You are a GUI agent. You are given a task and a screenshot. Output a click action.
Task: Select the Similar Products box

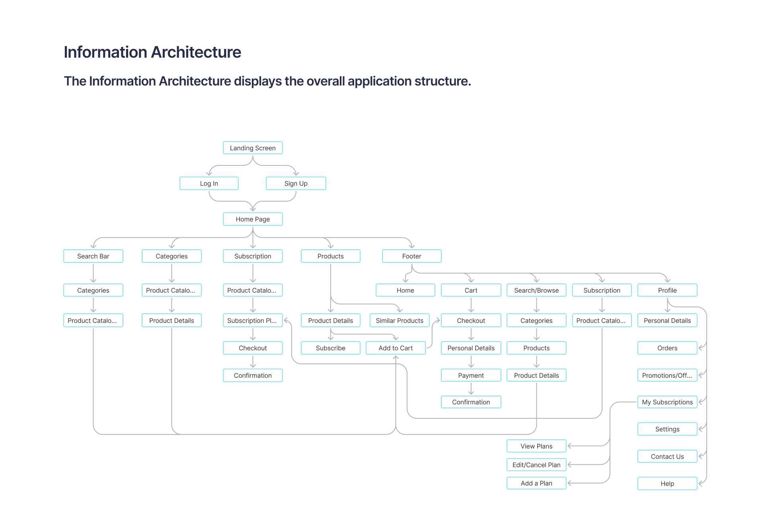point(400,320)
